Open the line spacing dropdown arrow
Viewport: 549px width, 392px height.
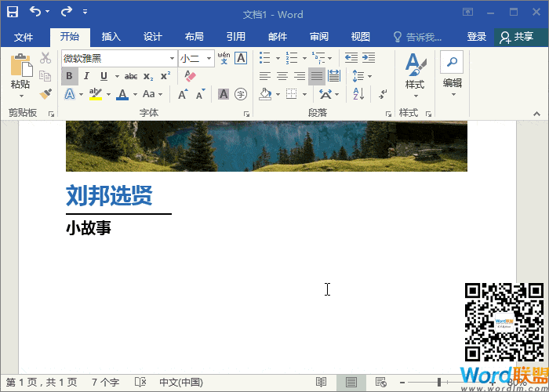pos(370,76)
